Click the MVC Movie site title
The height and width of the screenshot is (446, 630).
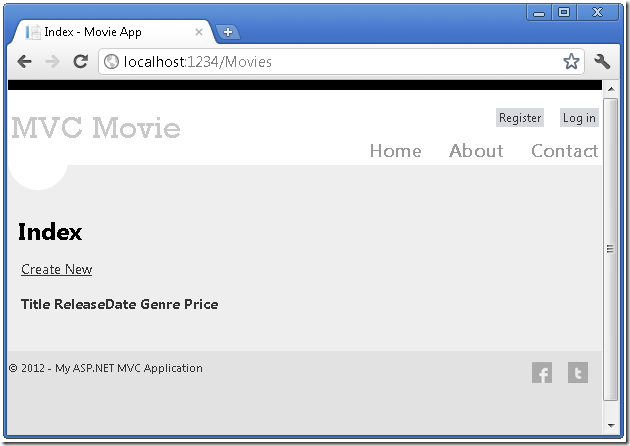(96, 128)
